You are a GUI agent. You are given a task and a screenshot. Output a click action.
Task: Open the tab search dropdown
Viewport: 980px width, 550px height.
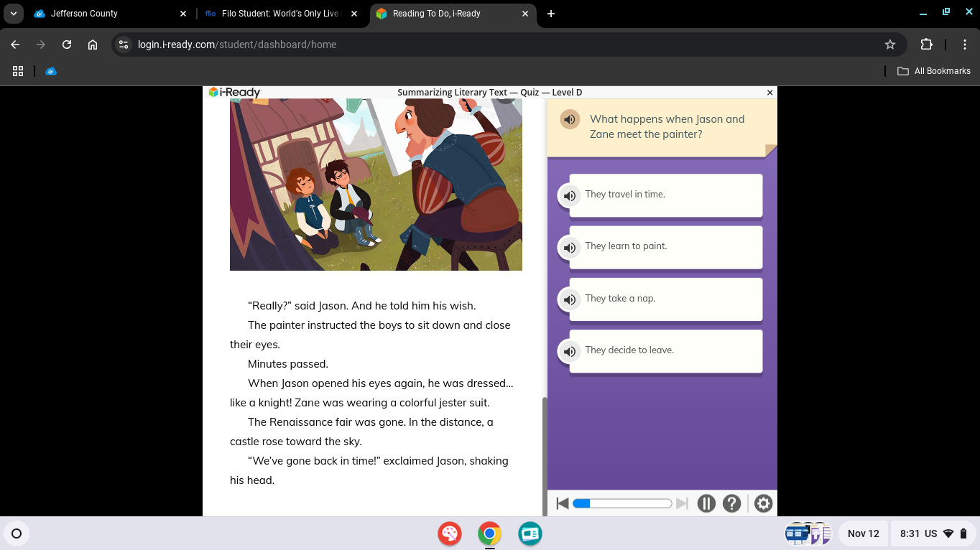point(13,13)
